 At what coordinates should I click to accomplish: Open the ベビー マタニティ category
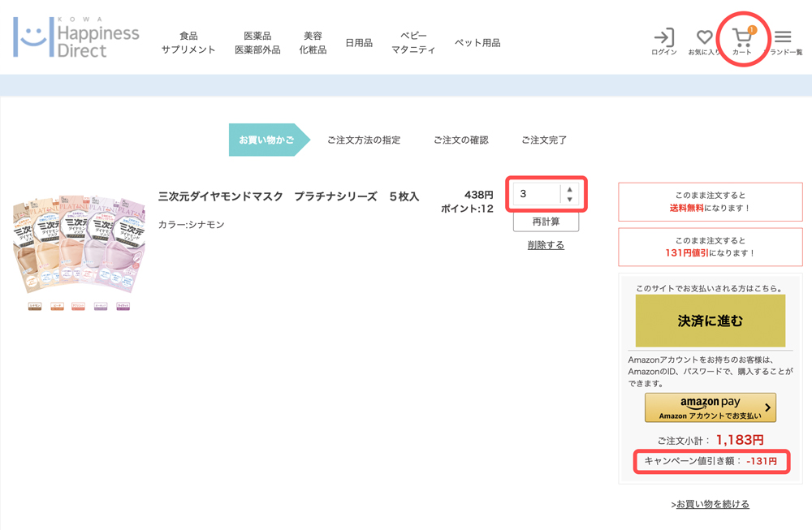[x=413, y=43]
